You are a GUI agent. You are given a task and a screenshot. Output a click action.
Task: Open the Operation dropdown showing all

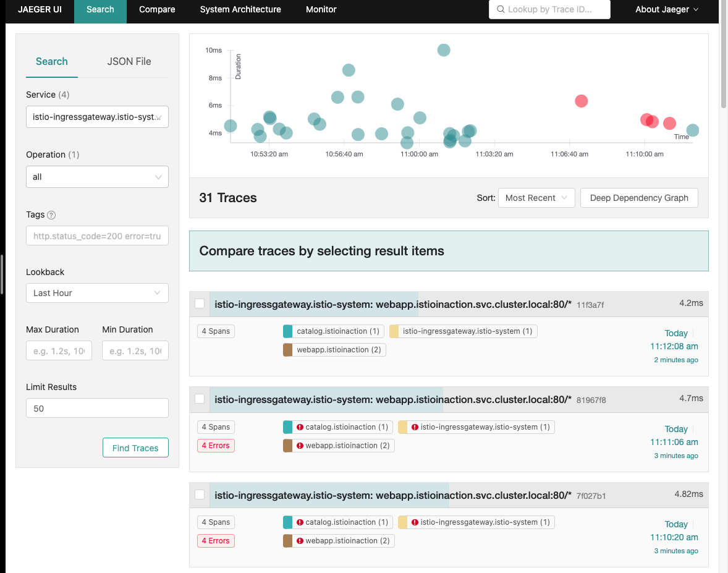click(97, 177)
